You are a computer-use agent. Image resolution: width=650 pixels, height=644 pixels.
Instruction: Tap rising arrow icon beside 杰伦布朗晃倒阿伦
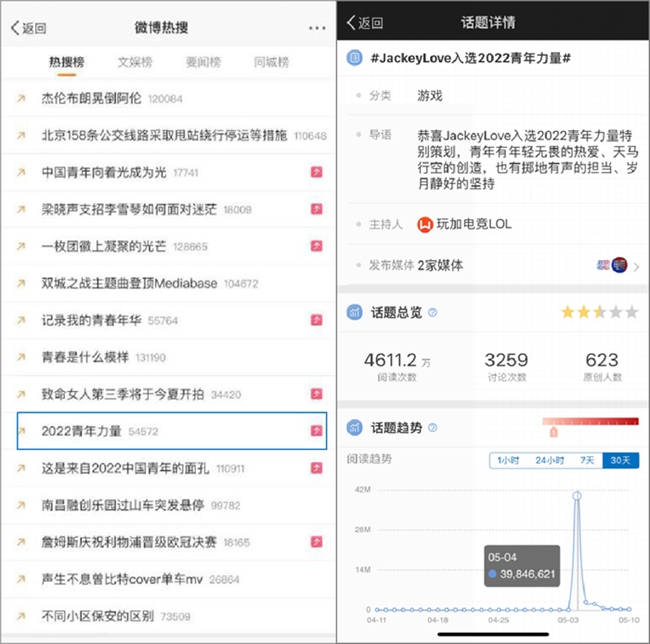pyautogui.click(x=21, y=99)
